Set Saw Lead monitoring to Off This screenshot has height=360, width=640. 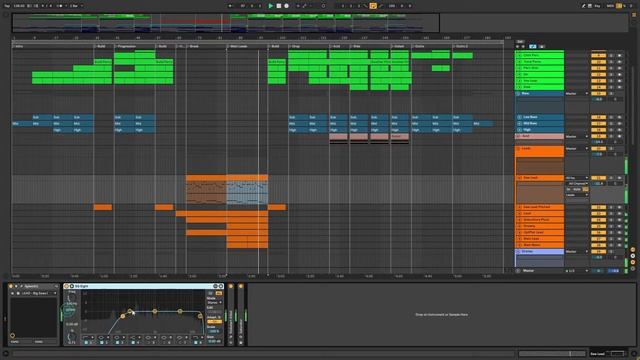585,189
